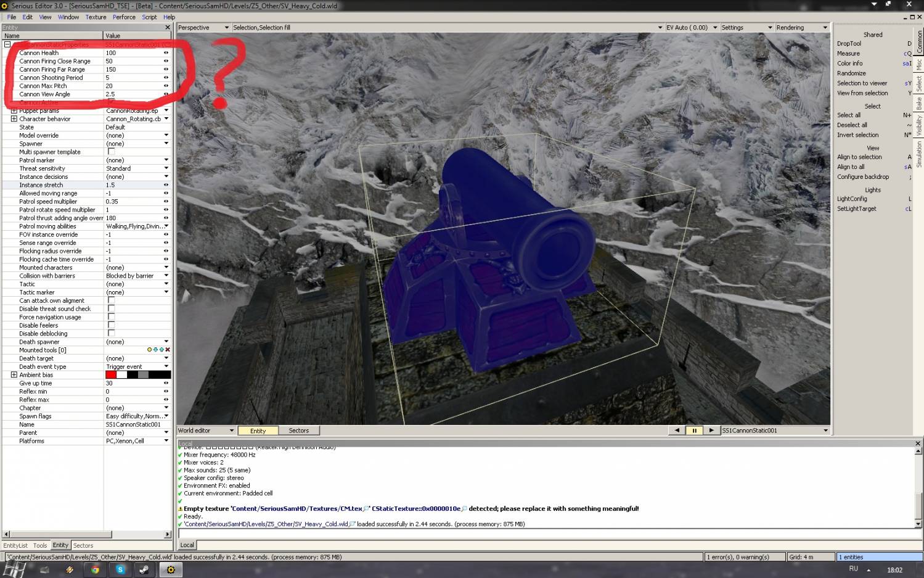Close the Local console panel
The image size is (924, 578).
[x=917, y=443]
